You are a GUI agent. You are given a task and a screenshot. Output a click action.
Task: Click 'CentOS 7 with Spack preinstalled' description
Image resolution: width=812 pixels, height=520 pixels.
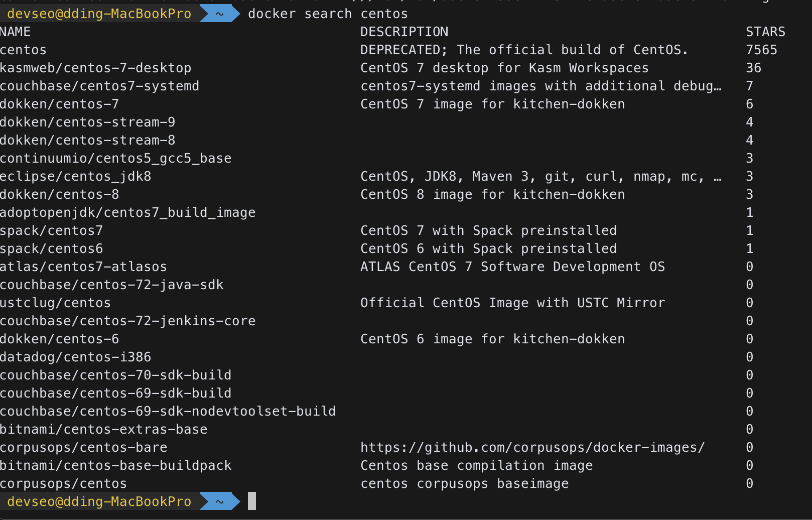488,231
